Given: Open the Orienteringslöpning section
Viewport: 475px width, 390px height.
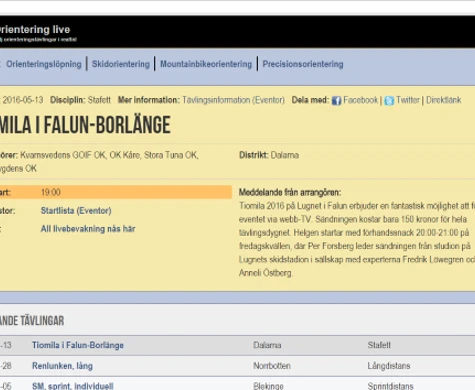Looking at the screenshot, I should coord(44,64).
